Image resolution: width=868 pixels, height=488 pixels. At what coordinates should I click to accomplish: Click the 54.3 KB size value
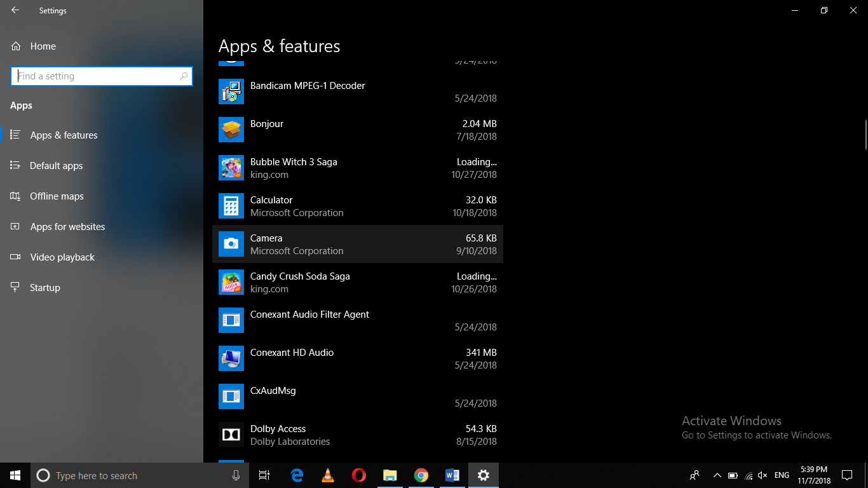coord(481,429)
